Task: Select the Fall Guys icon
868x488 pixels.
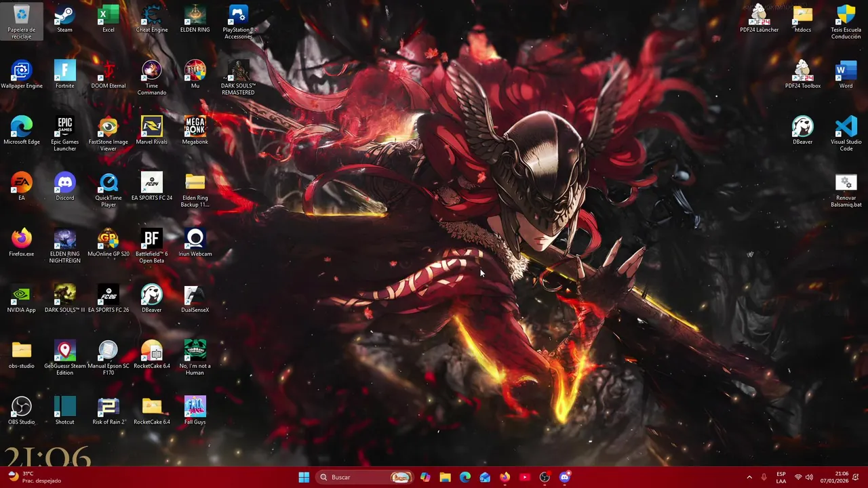Action: [x=195, y=411]
